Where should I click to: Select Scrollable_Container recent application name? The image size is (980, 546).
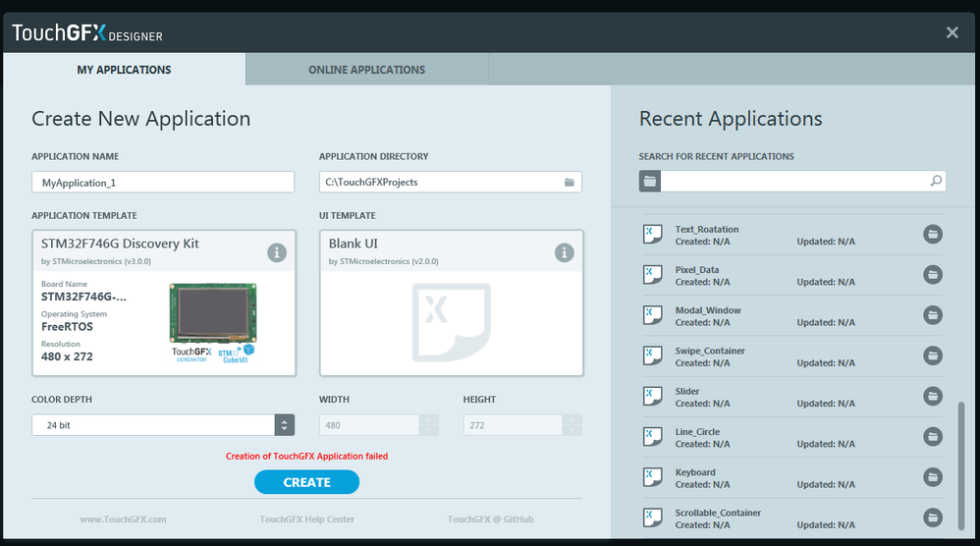(x=718, y=513)
